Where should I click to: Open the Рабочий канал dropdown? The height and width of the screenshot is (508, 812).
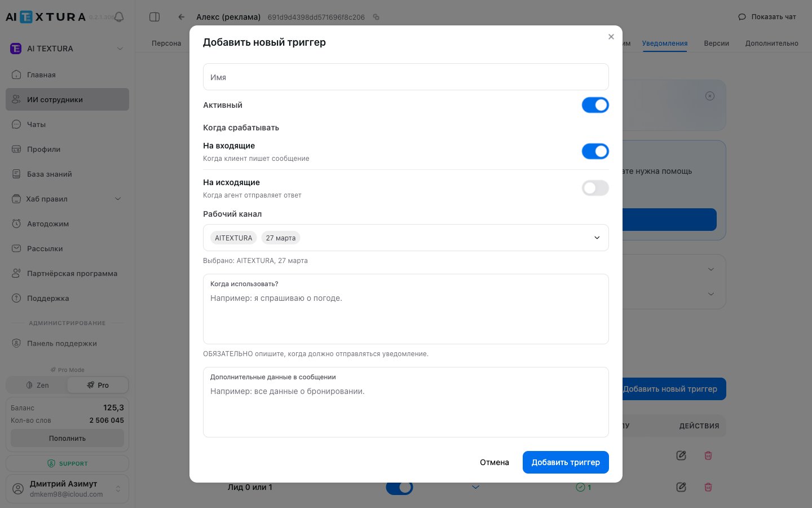point(406,238)
